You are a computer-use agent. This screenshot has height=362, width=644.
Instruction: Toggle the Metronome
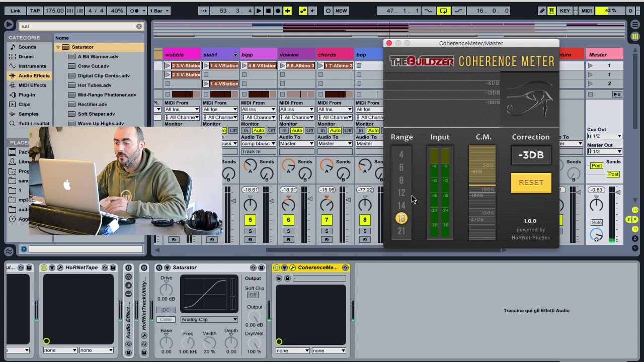click(x=134, y=11)
